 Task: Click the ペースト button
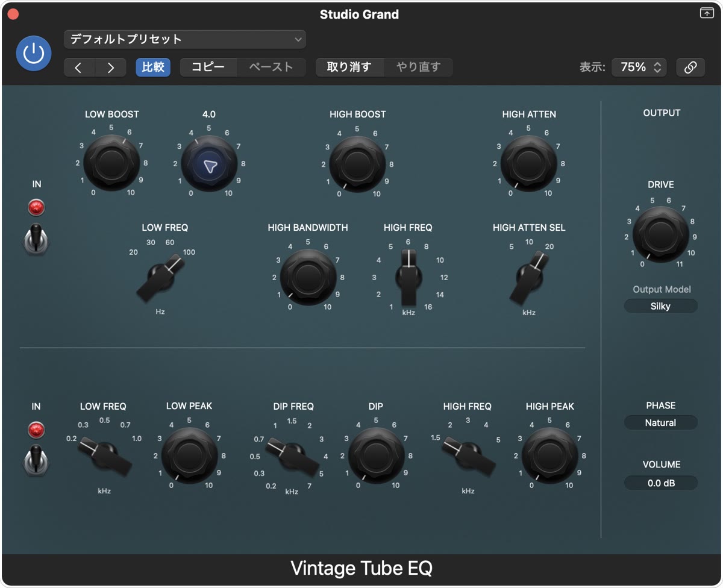coord(271,67)
